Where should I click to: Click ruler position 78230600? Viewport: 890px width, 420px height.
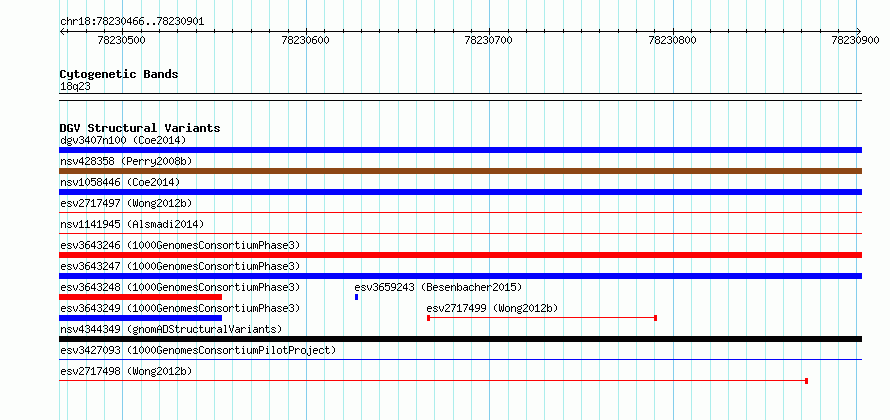pyautogui.click(x=305, y=40)
